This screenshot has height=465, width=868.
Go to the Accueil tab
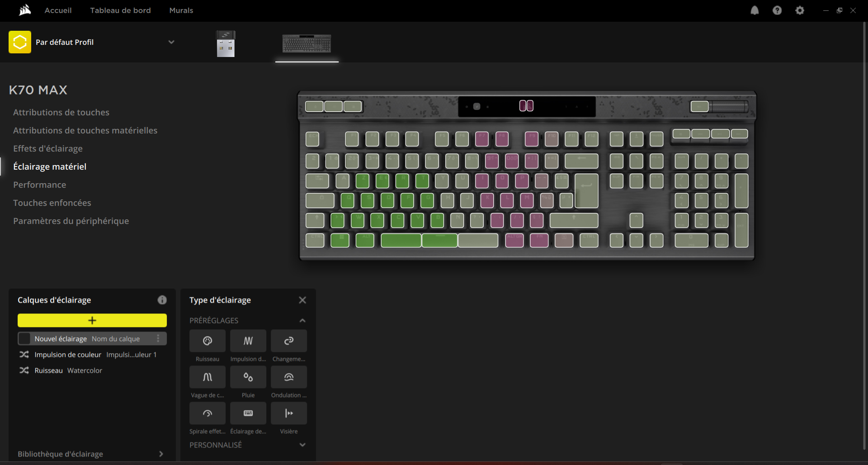coord(58,10)
